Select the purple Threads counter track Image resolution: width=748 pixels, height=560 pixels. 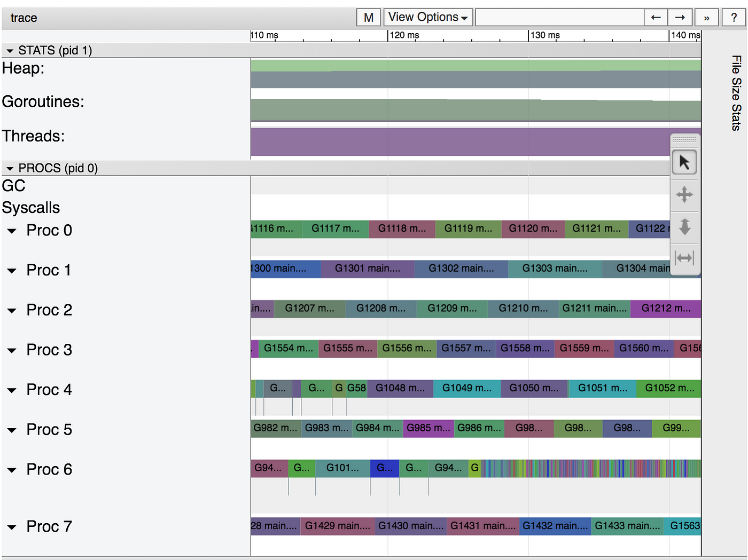click(476, 142)
